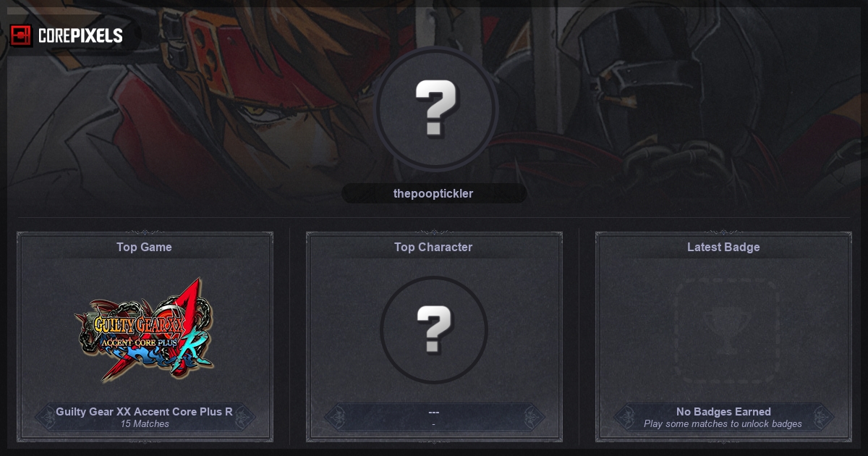The height and width of the screenshot is (456, 868).
Task: Click the profile avatar question mark
Action: tap(436, 109)
